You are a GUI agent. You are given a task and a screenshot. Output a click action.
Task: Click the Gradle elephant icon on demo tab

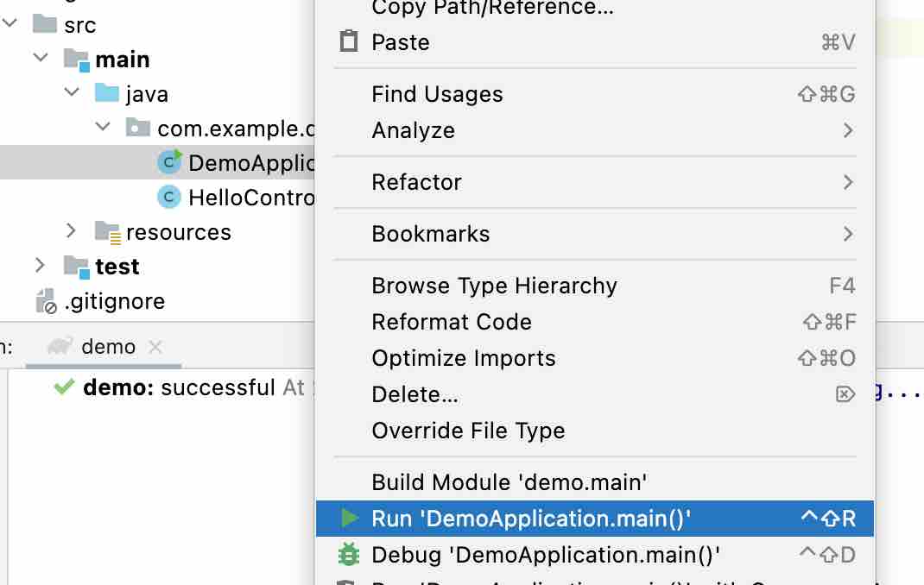tap(60, 346)
